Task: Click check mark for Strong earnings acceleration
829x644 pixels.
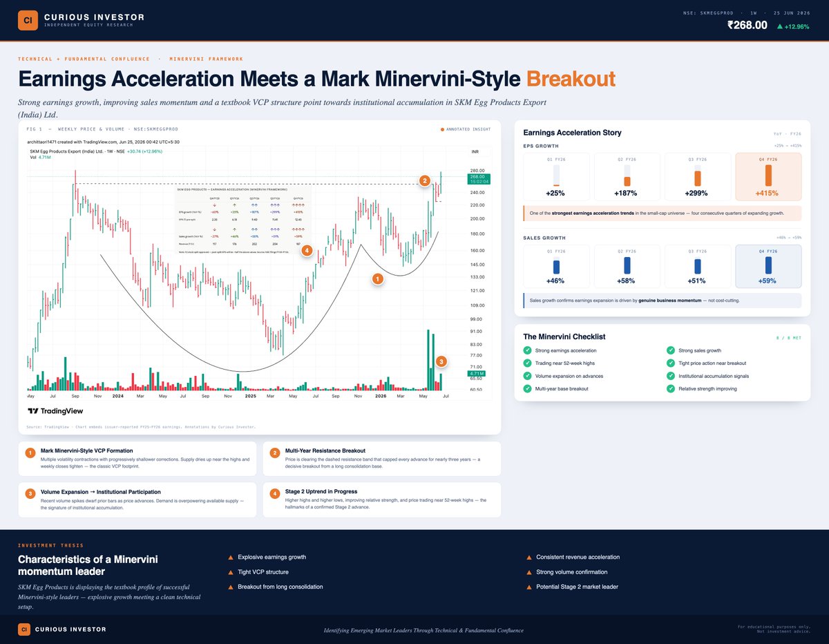Action: coord(528,351)
